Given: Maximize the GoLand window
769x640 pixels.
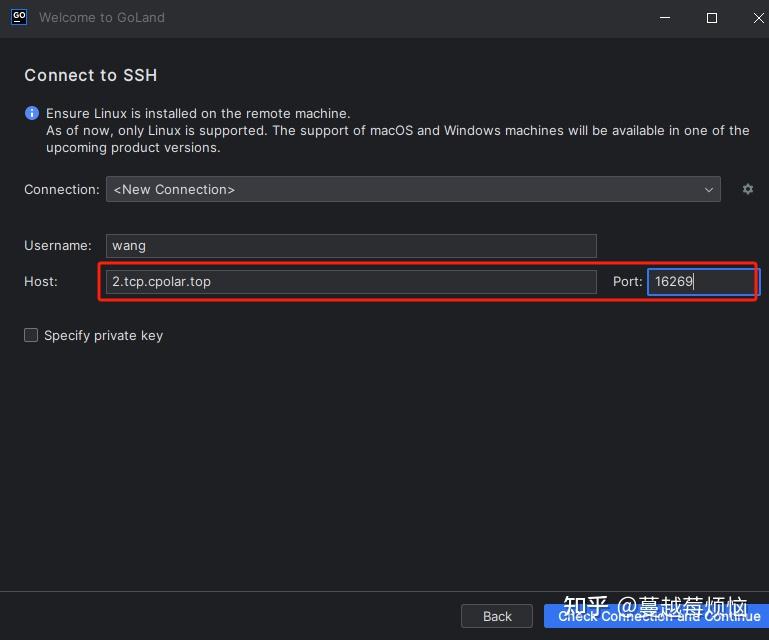Looking at the screenshot, I should coord(712,18).
